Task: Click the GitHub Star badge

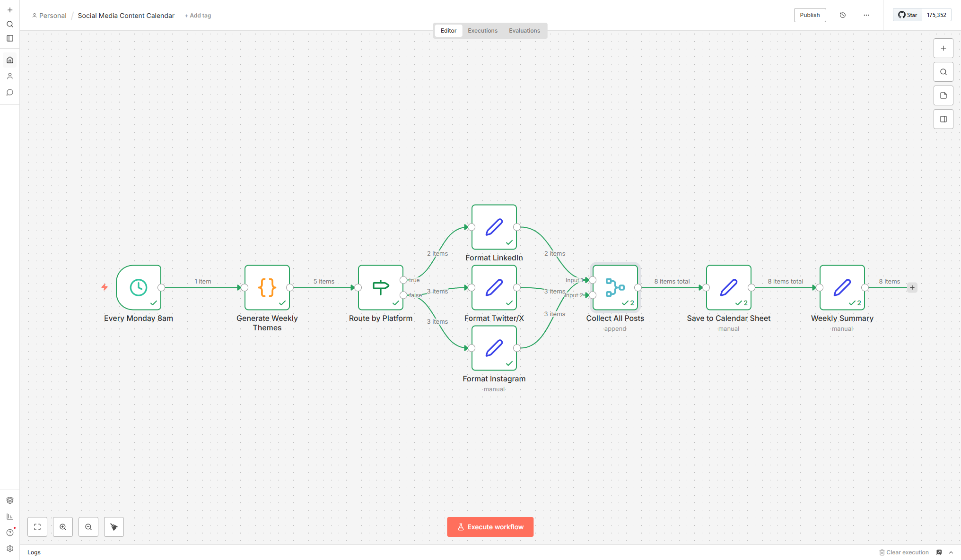Action: pyautogui.click(x=907, y=15)
